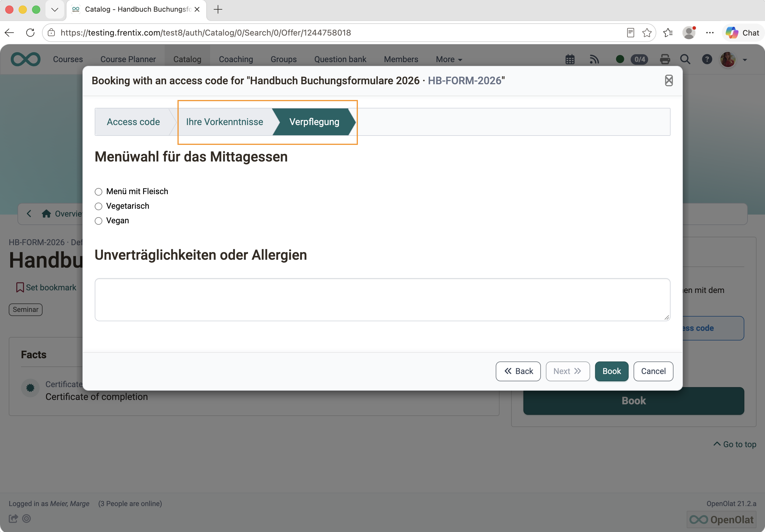Image resolution: width=765 pixels, height=532 pixels.
Task: Reload the page with refresh icon
Action: [30, 33]
